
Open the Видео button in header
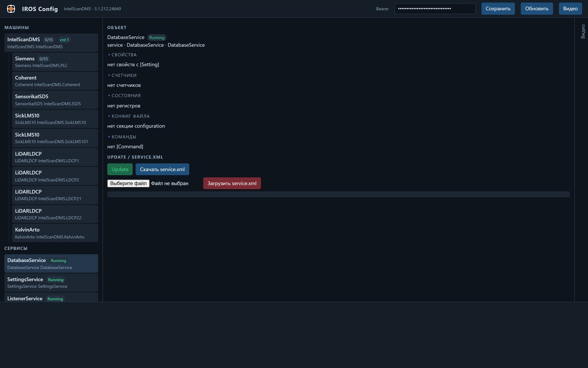[x=570, y=9]
